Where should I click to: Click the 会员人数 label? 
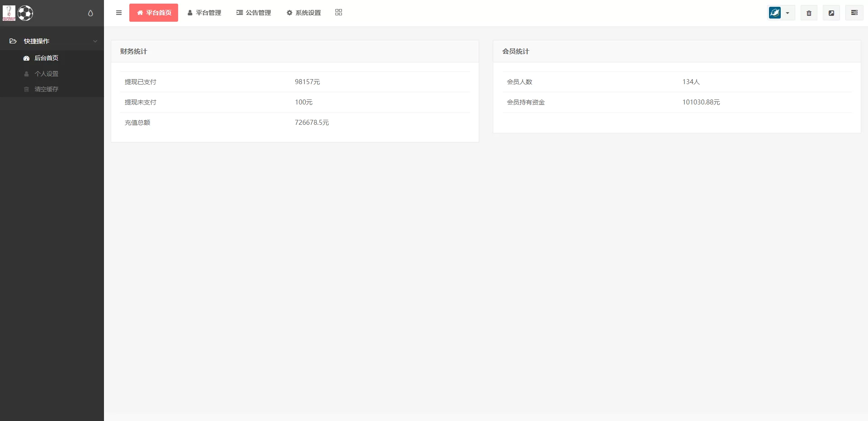point(519,82)
